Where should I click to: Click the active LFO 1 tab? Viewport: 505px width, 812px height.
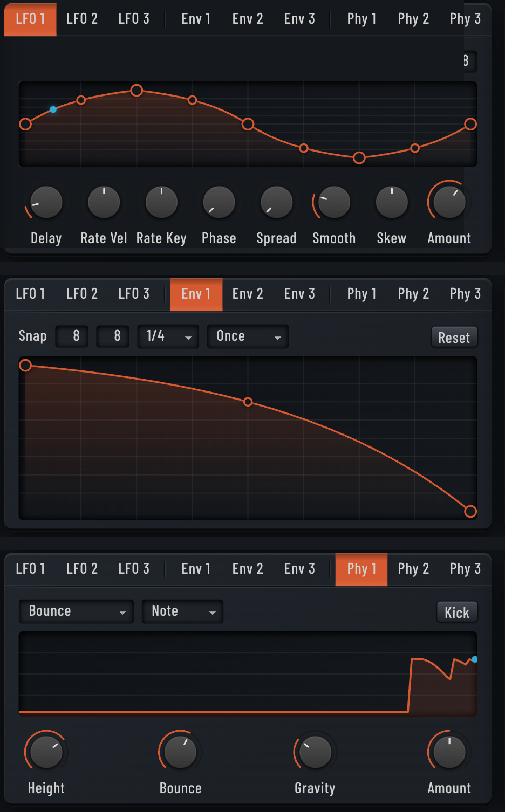click(x=30, y=19)
